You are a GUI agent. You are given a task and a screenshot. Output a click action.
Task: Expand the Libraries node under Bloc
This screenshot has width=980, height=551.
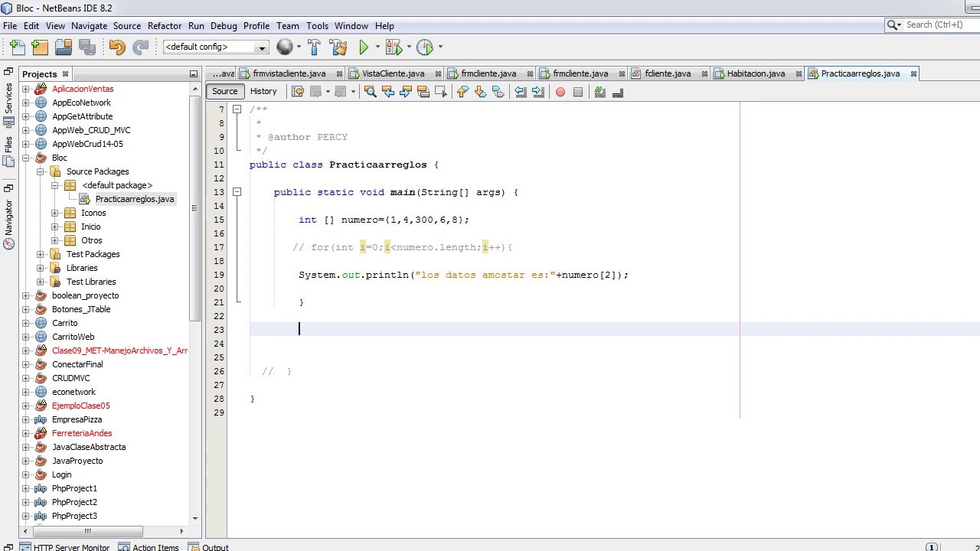[x=41, y=268]
